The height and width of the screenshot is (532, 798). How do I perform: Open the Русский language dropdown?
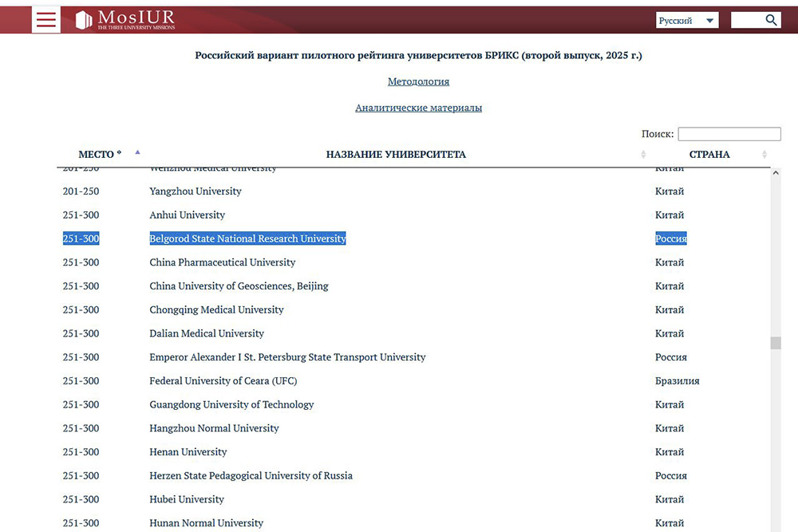click(x=686, y=21)
